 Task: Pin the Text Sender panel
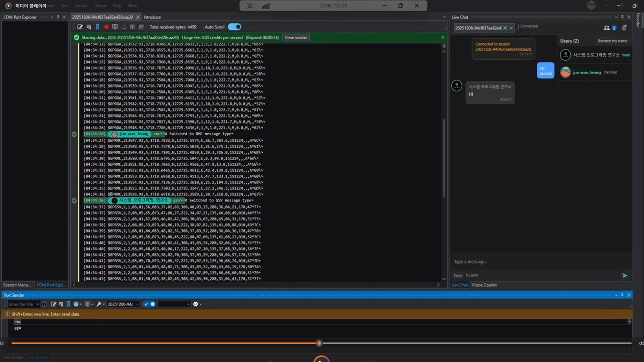[622, 295]
